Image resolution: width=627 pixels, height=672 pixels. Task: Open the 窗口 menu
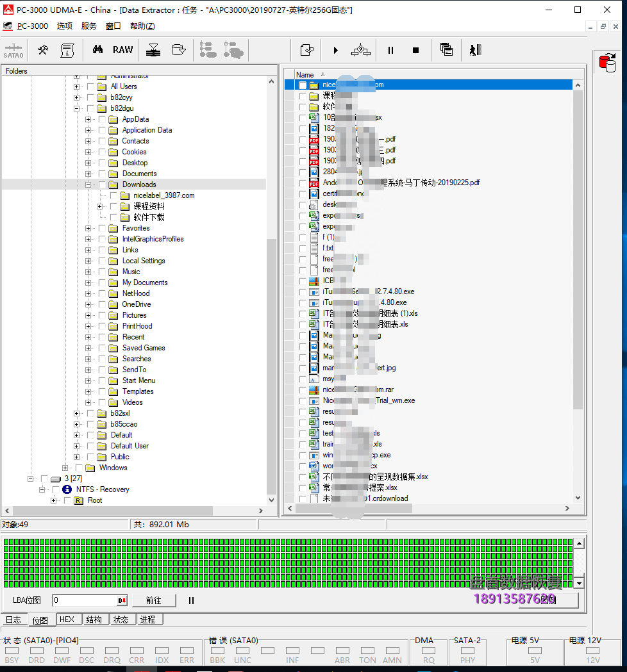(113, 26)
